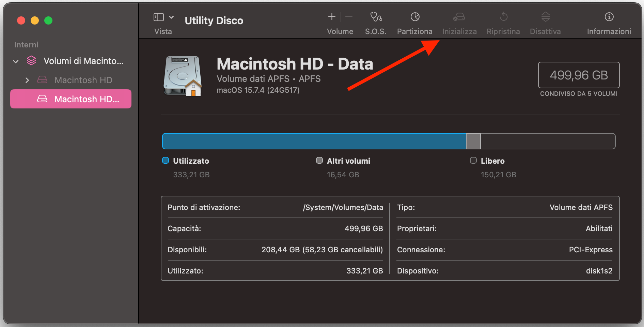Click the Interni section header
The width and height of the screenshot is (644, 327).
pos(26,45)
